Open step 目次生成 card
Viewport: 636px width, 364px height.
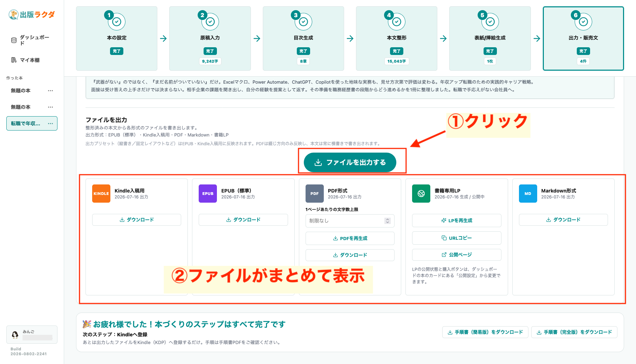(303, 38)
